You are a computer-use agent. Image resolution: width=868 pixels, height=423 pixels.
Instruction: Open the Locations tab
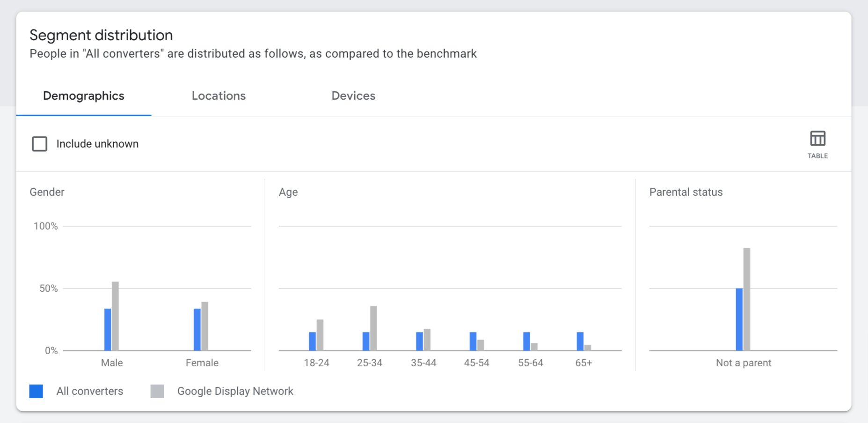219,96
